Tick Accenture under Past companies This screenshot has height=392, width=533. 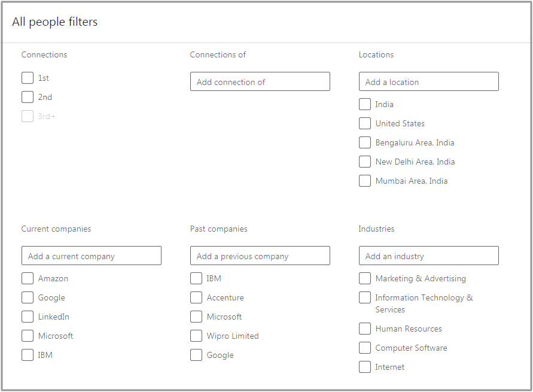(x=196, y=297)
